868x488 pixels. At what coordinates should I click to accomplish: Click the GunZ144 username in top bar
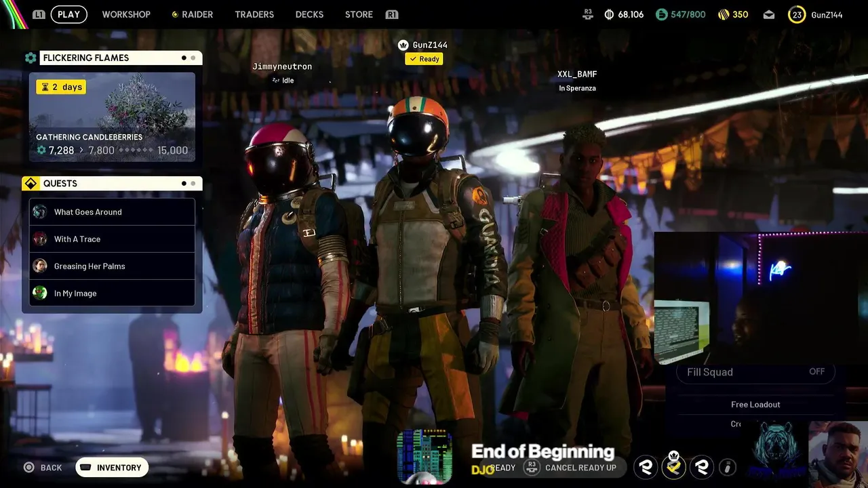(827, 14)
